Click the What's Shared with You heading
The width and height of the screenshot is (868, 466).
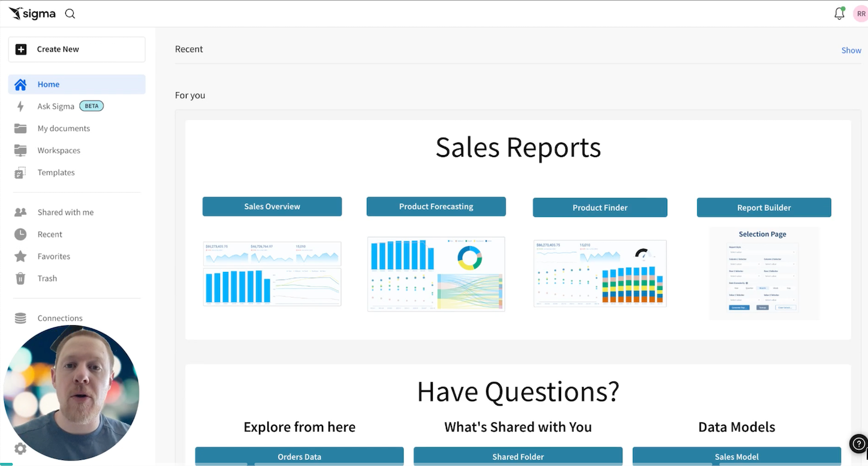point(518,427)
